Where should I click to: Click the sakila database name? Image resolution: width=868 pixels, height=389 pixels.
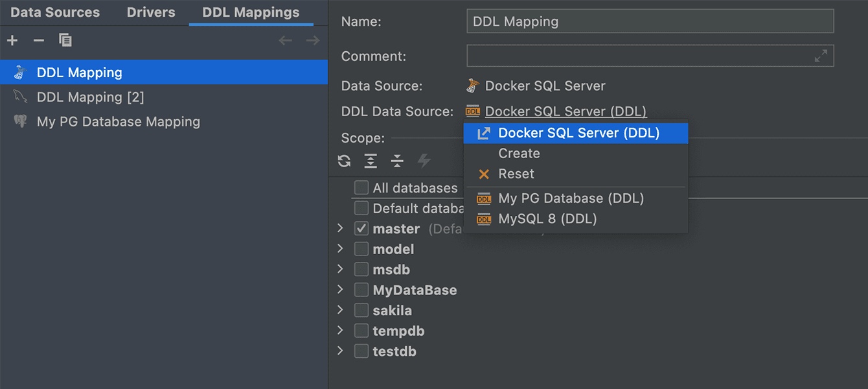click(393, 311)
